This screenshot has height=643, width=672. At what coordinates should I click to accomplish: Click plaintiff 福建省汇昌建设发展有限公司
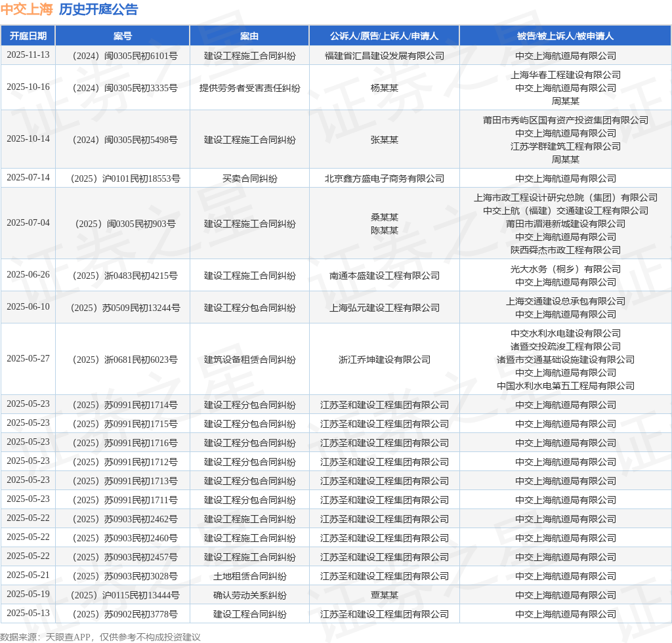coord(385,56)
